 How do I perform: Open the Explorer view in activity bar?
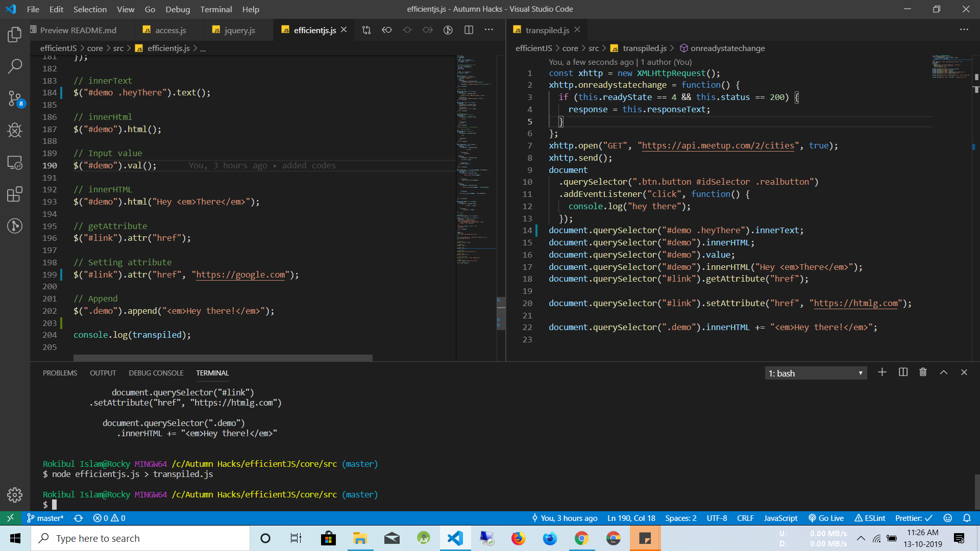[x=15, y=35]
